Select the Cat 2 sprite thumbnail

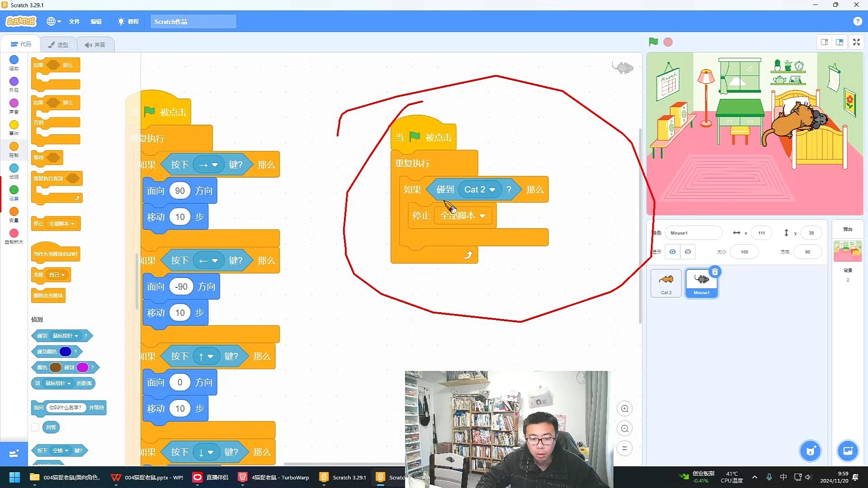click(666, 282)
